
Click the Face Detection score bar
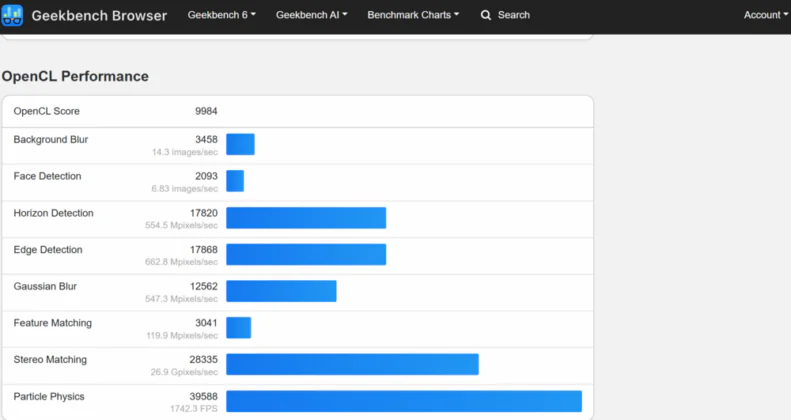tap(235, 181)
